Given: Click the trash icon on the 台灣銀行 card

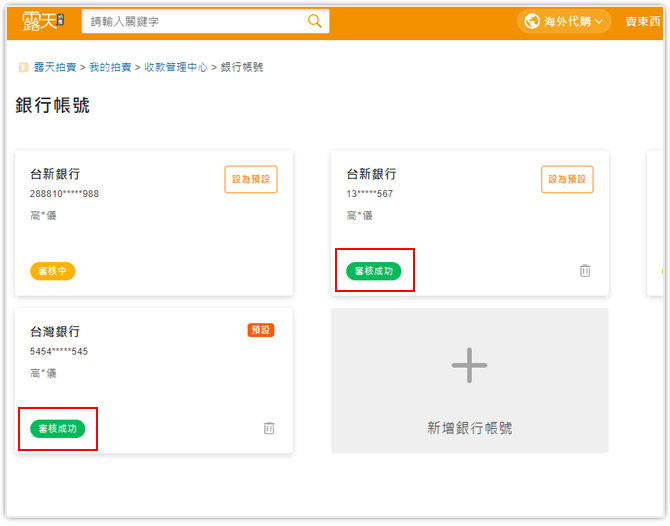Looking at the screenshot, I should pyautogui.click(x=268, y=428).
